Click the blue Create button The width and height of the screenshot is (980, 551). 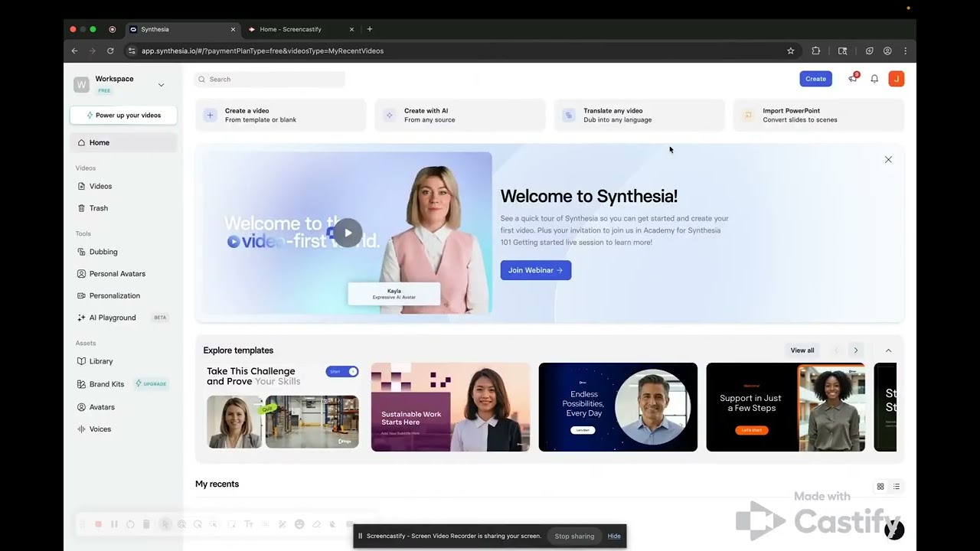(815, 79)
